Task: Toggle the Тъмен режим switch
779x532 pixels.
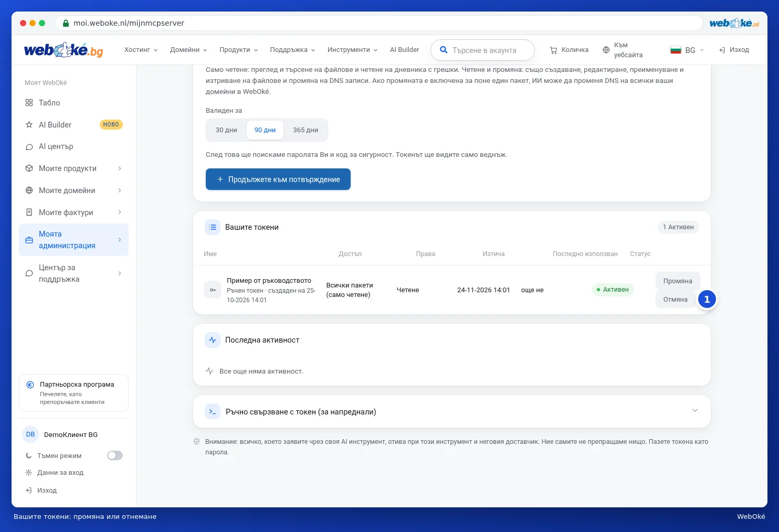Action: pos(115,455)
